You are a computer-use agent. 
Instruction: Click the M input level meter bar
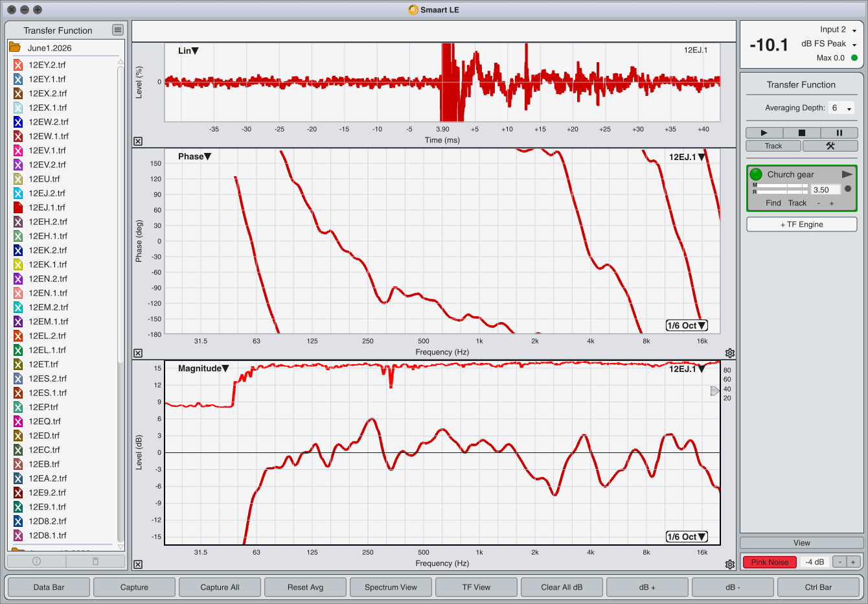click(x=782, y=185)
